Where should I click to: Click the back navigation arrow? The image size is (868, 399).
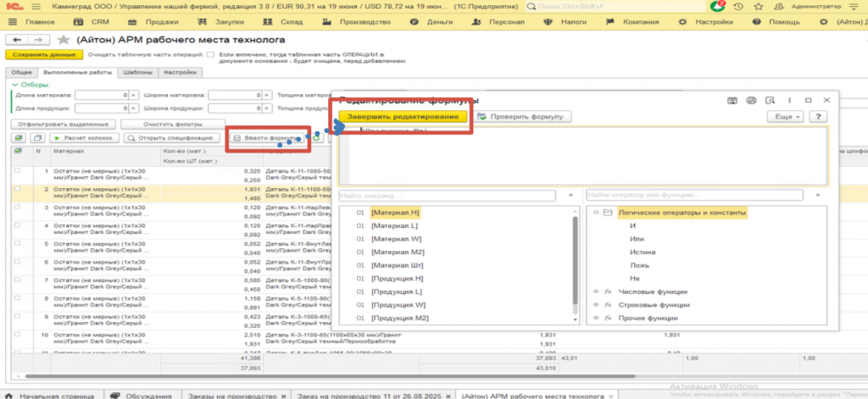[x=18, y=40]
